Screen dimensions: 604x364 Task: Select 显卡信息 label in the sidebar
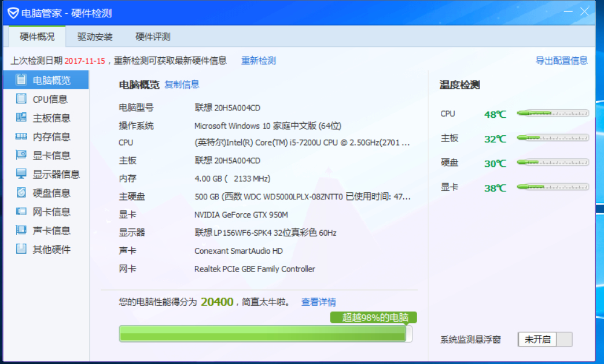click(51, 155)
